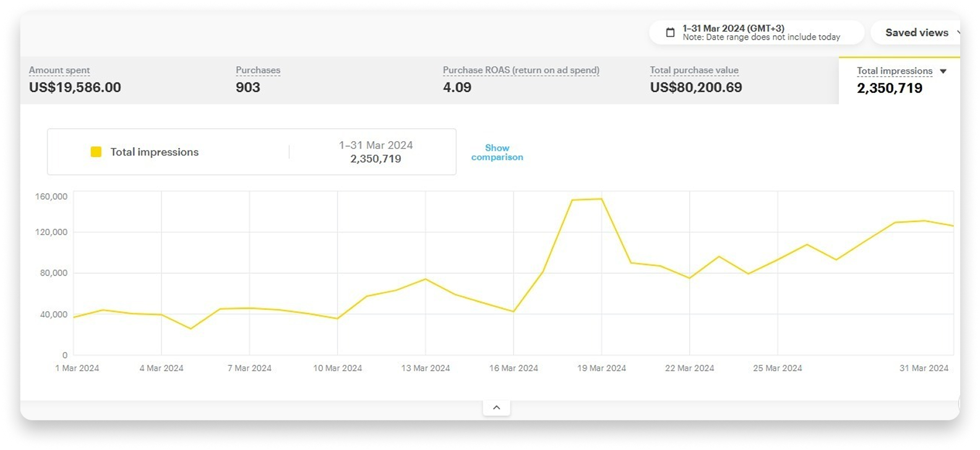Viewport: 980px width, 450px height.
Task: Select the Purchases metric tab
Action: [331, 80]
